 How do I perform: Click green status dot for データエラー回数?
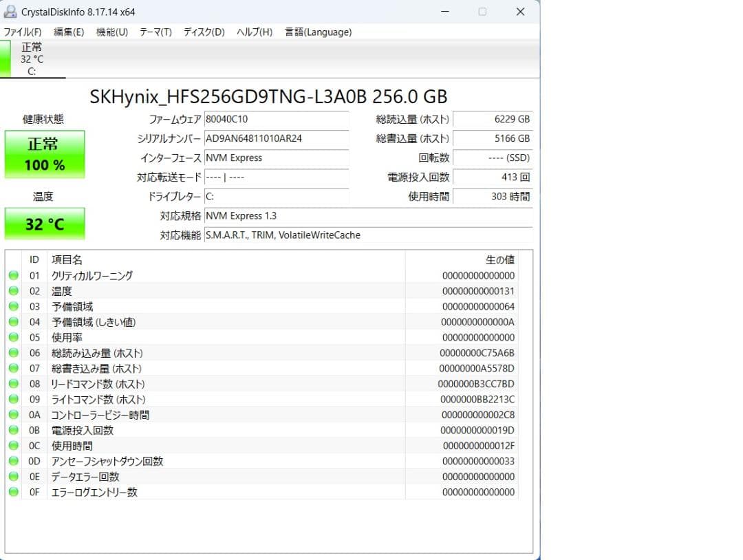14,476
